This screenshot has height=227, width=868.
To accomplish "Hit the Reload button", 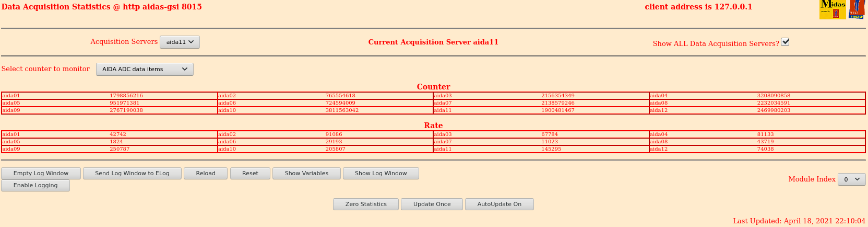I will pyautogui.click(x=206, y=174).
